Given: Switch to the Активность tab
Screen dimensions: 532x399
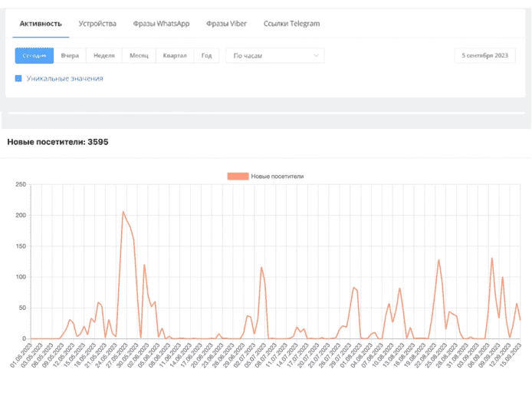Looking at the screenshot, I should click(41, 24).
